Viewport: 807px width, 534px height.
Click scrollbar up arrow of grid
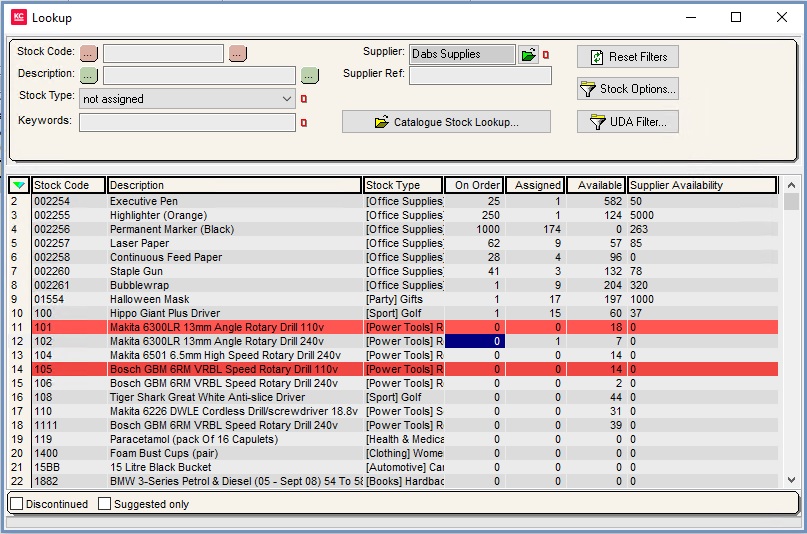pos(792,185)
